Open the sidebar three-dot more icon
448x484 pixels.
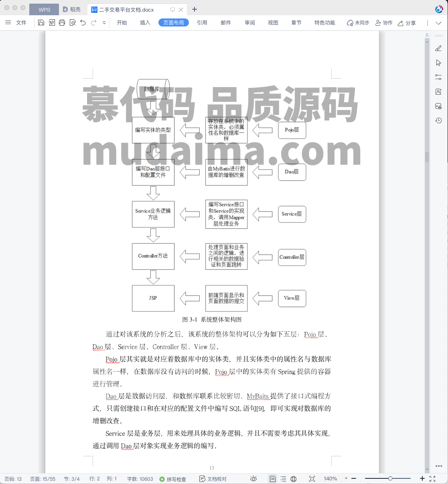439,466
